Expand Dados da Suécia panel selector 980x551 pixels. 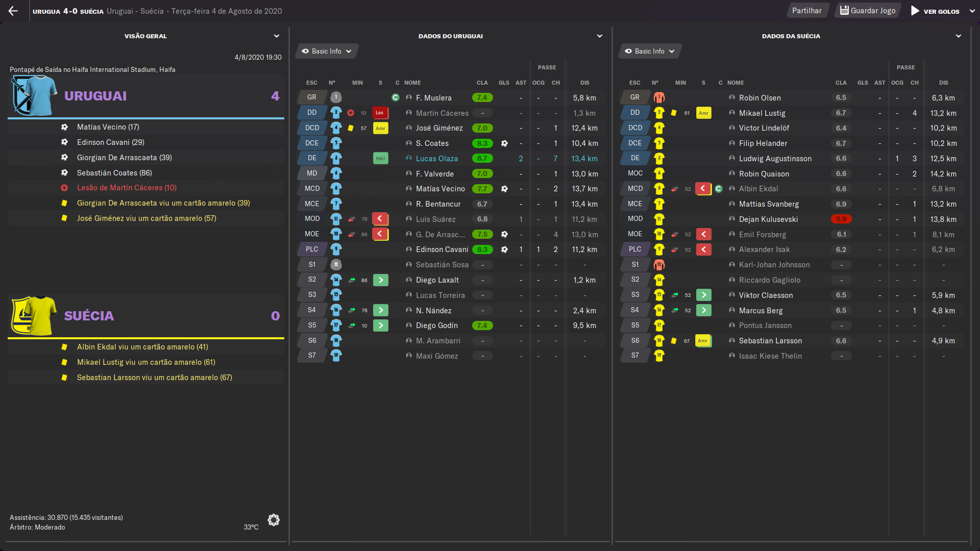[x=959, y=36]
